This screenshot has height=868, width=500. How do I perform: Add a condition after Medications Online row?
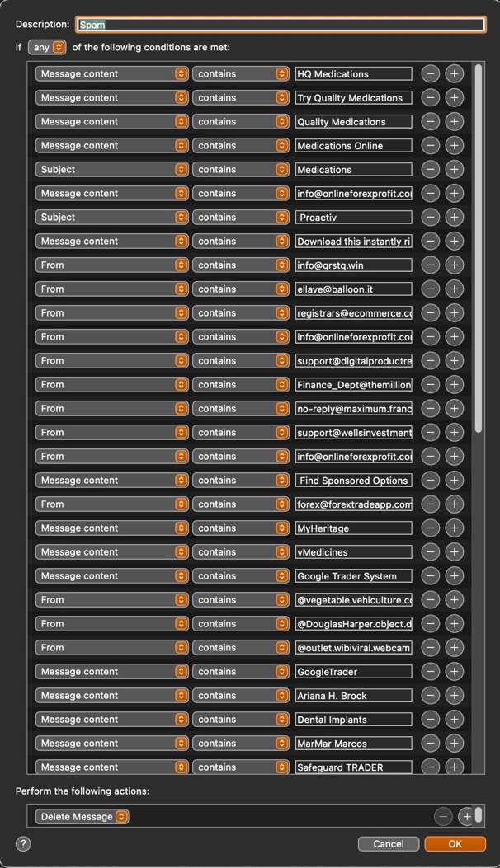(x=454, y=145)
